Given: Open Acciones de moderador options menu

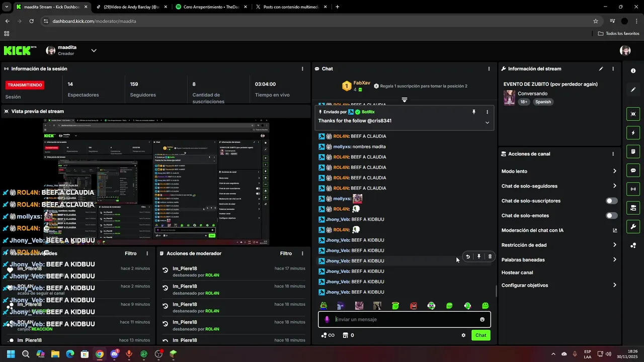Looking at the screenshot, I should pos(302,253).
